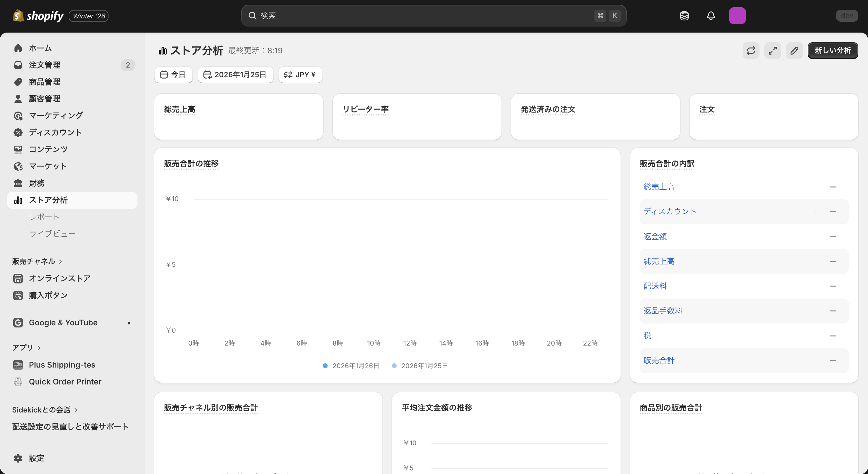Toggle the JPY ¥ currency option
Viewport: 868px width, 474px height.
coord(300,74)
